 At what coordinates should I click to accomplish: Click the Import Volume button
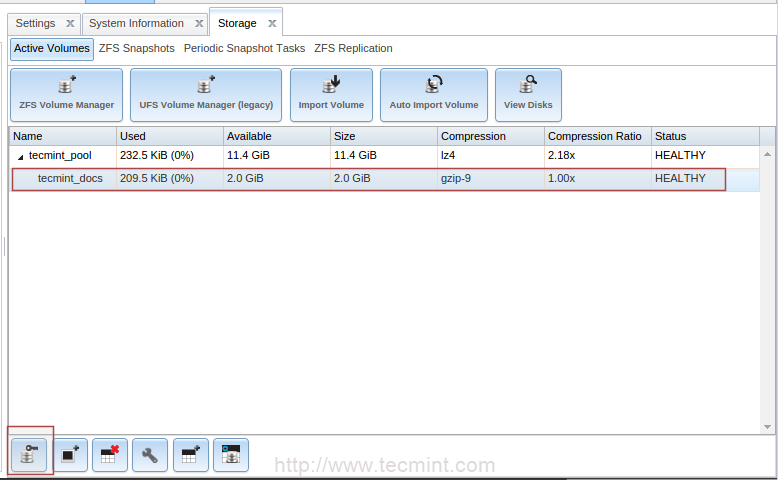click(331, 95)
